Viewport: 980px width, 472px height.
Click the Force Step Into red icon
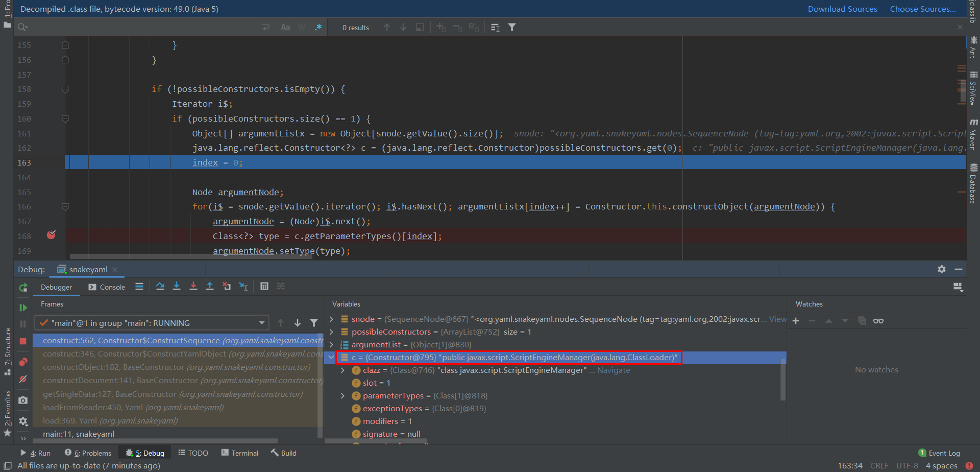click(x=193, y=287)
